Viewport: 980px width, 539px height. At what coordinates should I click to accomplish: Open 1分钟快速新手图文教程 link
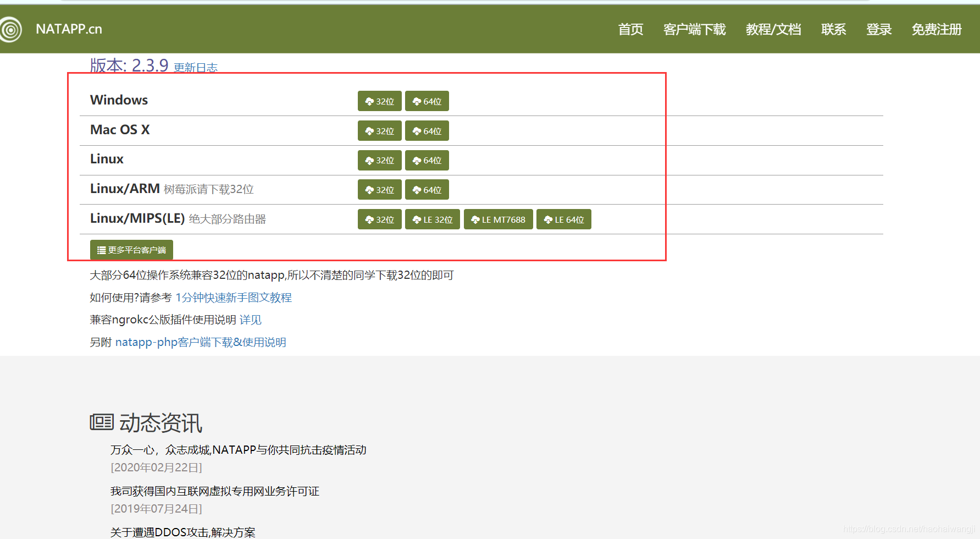pyautogui.click(x=234, y=298)
